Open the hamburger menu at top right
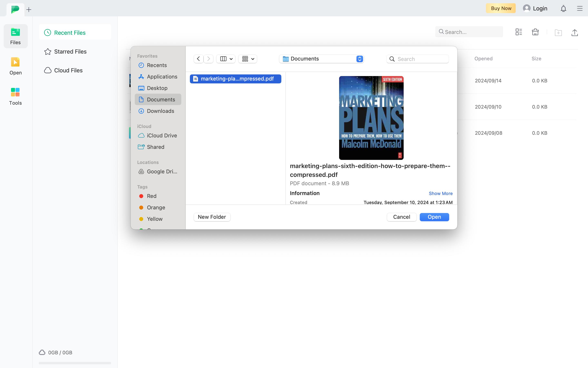Screen dimensions: 588x368 [x=580, y=9]
